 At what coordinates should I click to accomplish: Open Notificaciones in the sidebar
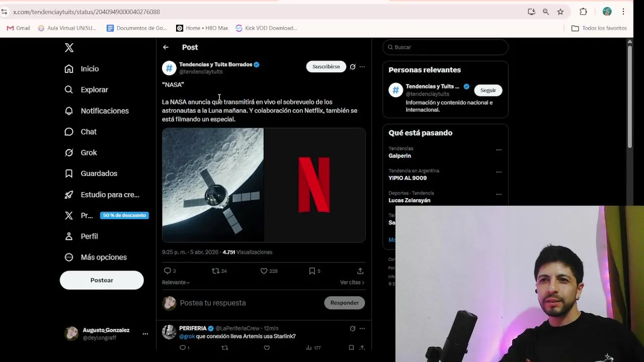click(97, 111)
